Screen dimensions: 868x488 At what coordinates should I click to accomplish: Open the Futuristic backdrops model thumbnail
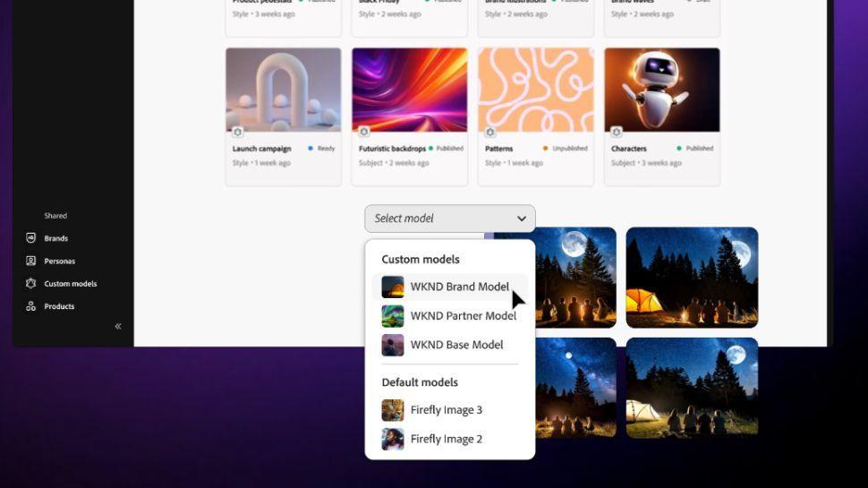pos(409,90)
